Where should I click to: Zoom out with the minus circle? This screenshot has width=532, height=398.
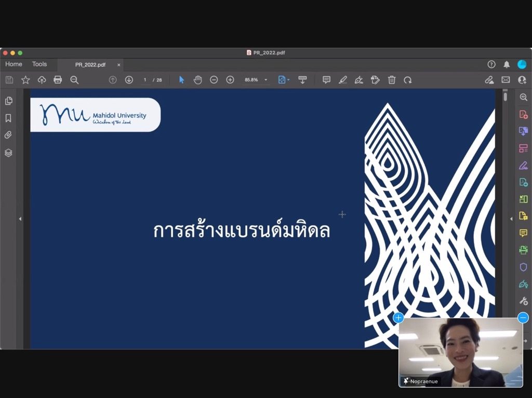pyautogui.click(x=214, y=80)
